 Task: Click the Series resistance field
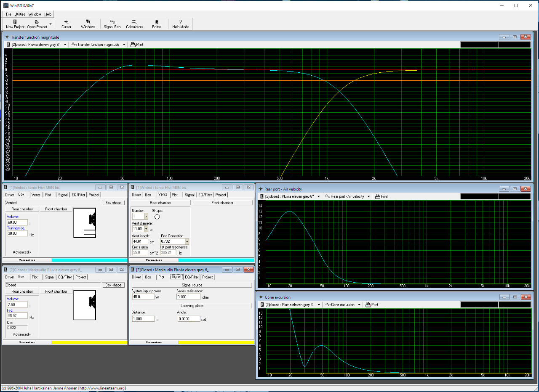(x=188, y=297)
